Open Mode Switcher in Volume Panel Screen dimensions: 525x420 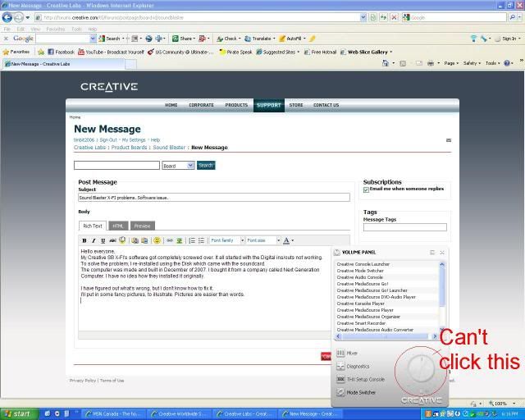tap(356, 392)
